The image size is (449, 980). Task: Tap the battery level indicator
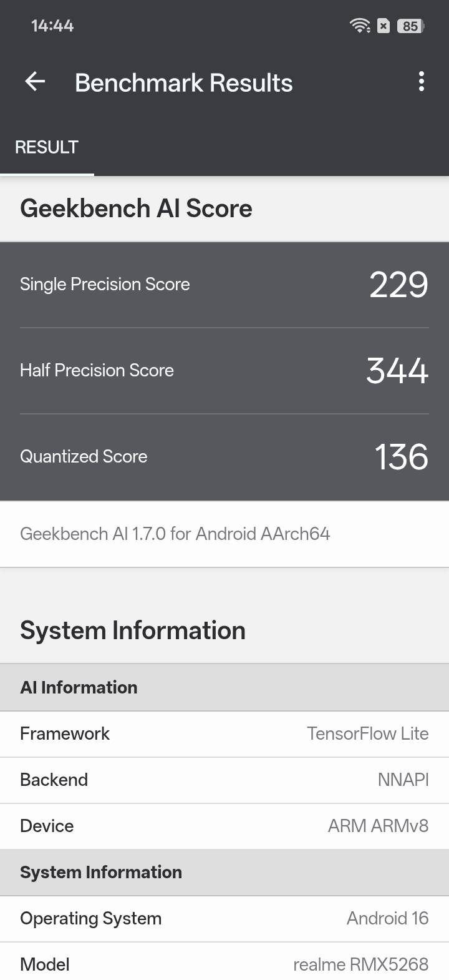[411, 26]
